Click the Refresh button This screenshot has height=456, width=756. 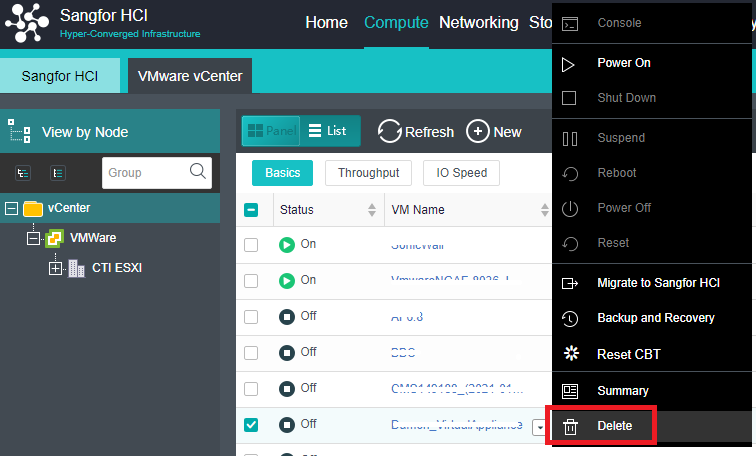pyautogui.click(x=416, y=131)
